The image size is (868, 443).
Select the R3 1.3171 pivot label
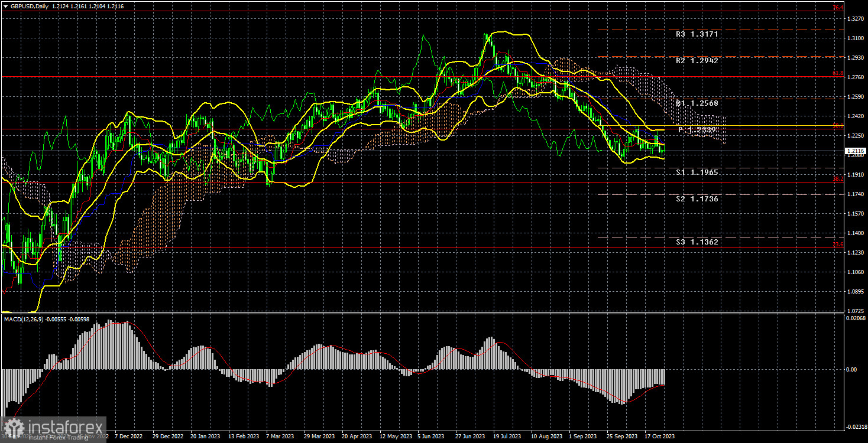(x=697, y=34)
